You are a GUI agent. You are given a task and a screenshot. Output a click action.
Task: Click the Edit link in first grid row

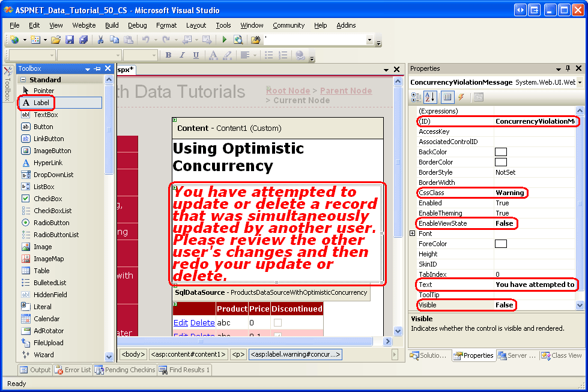[181, 323]
